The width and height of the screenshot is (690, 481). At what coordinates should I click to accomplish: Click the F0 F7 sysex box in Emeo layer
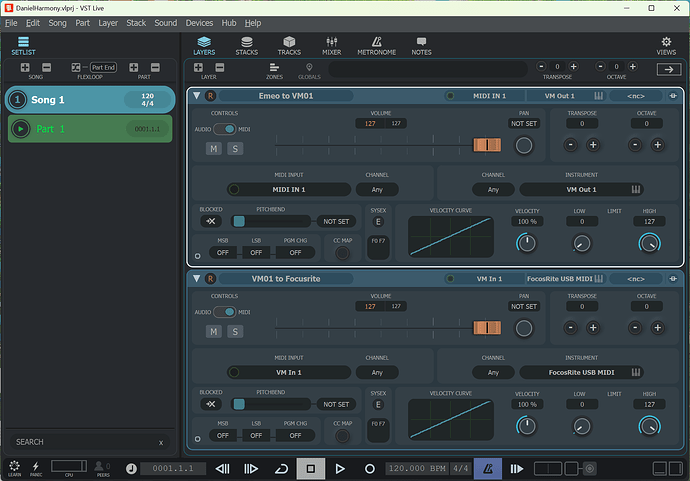tap(378, 248)
